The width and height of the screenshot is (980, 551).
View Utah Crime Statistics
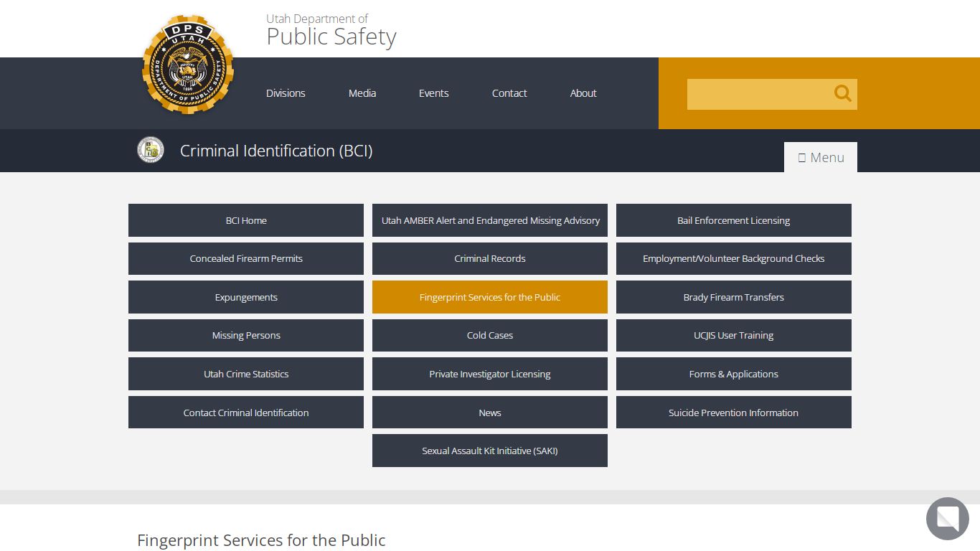(x=246, y=374)
